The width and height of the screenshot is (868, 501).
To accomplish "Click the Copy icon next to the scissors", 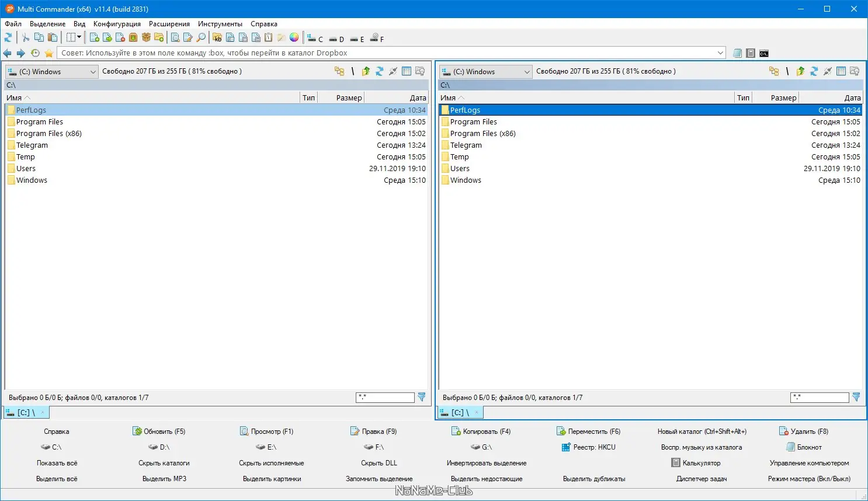I will [x=39, y=38].
